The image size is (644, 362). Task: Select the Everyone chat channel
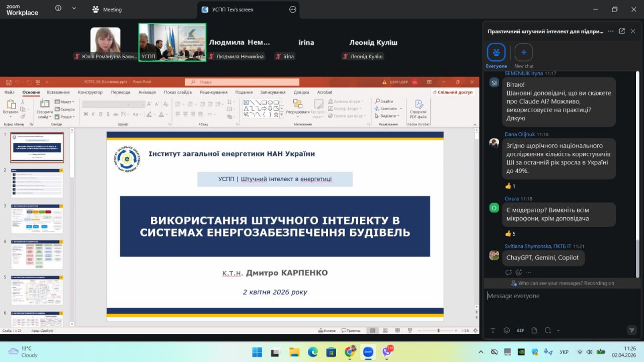pos(496,52)
